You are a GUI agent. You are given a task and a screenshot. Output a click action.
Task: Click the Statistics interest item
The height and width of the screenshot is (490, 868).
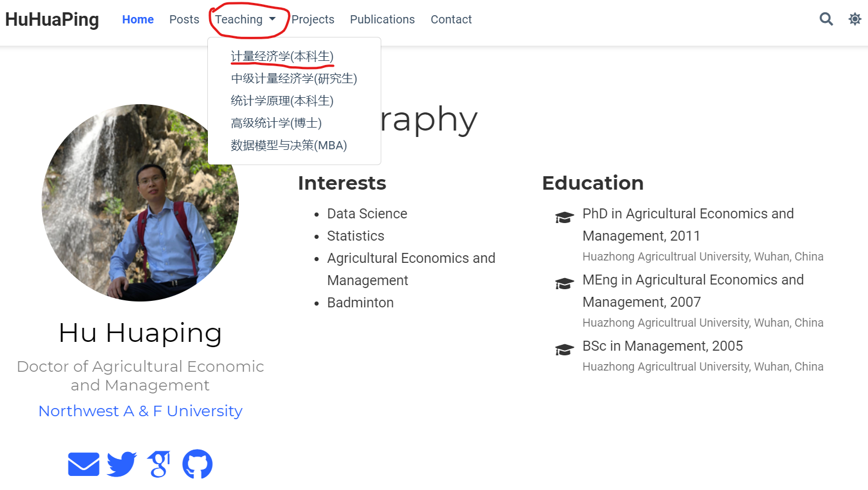tap(356, 236)
